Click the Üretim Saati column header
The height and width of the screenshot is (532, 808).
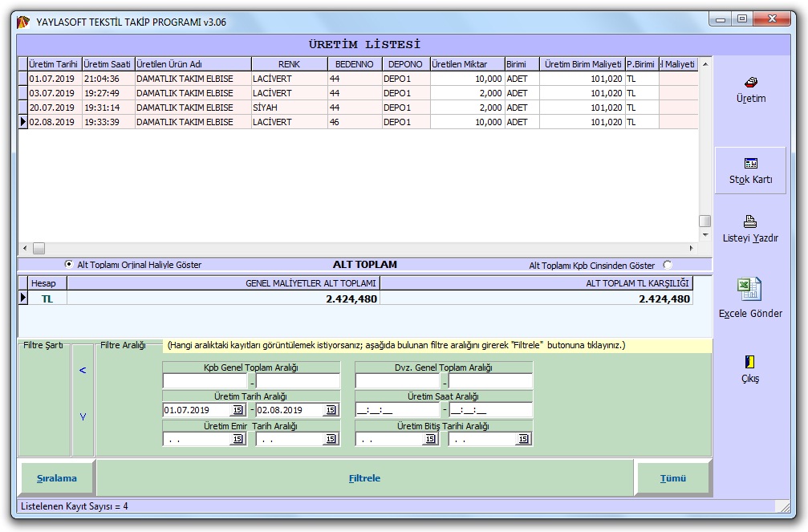point(108,64)
